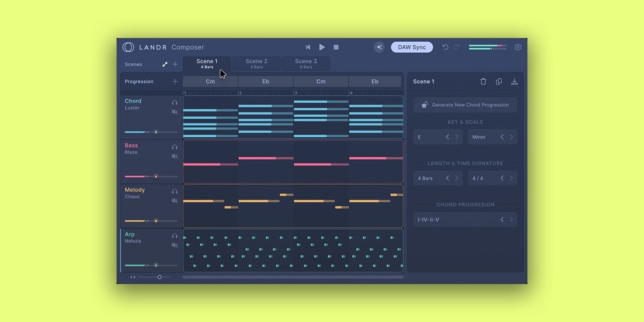Solo the Bass track with headphones
The width and height of the screenshot is (644, 322).
pyautogui.click(x=175, y=147)
